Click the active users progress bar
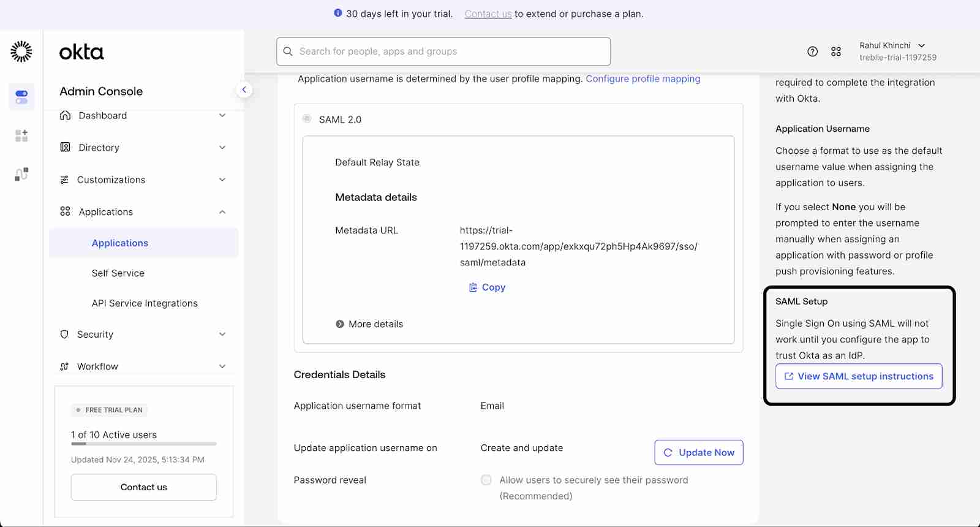 click(144, 444)
